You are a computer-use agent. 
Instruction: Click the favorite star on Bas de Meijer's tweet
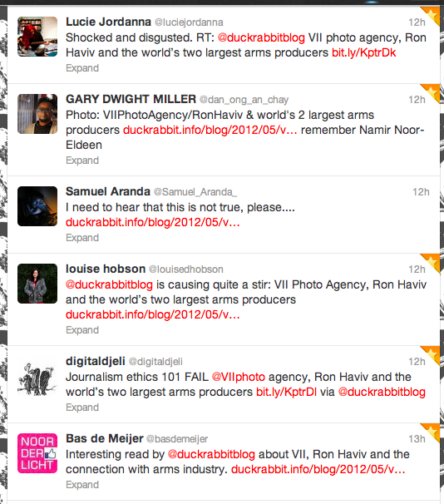tap(432, 432)
